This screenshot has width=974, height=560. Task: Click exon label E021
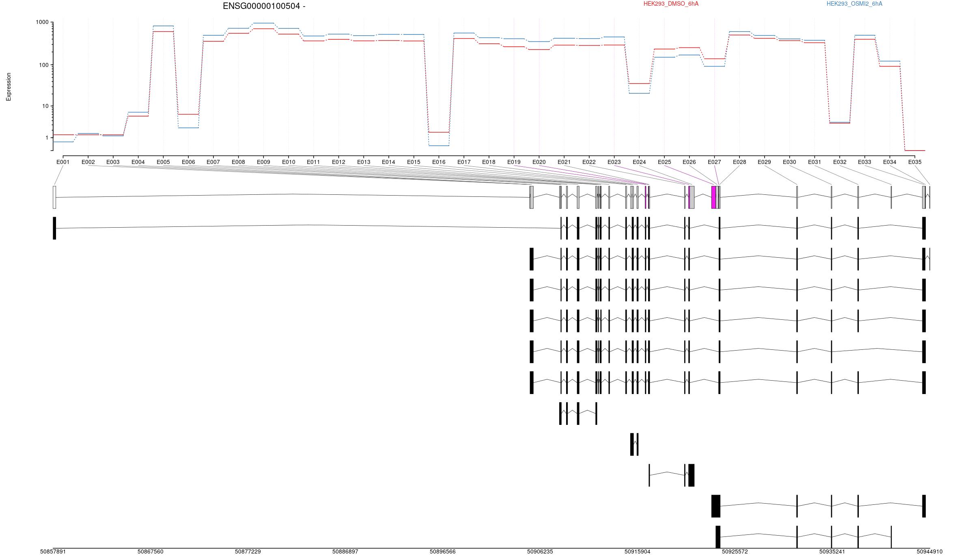point(564,162)
